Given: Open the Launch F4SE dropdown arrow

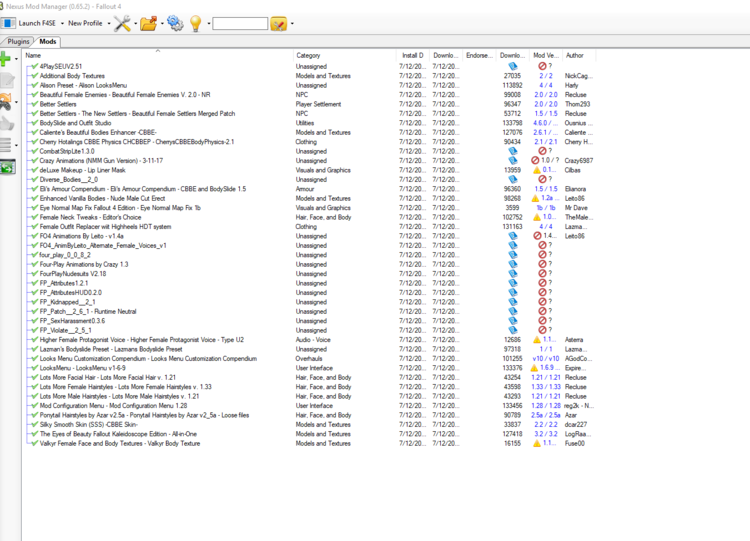Looking at the screenshot, I should 62,23.
